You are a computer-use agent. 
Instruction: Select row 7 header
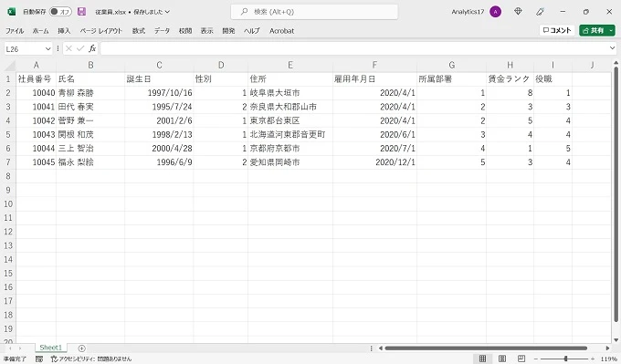[x=8, y=162]
